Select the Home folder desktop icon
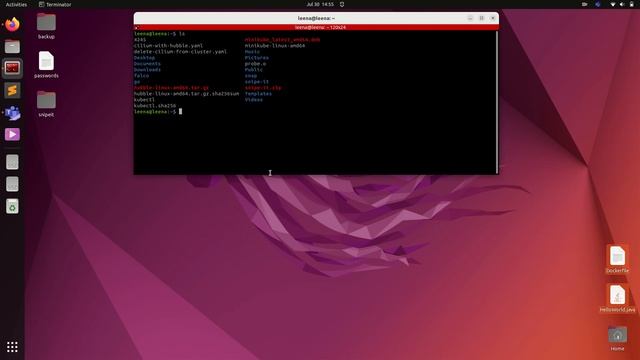This screenshot has height=360, width=640. coord(617,338)
